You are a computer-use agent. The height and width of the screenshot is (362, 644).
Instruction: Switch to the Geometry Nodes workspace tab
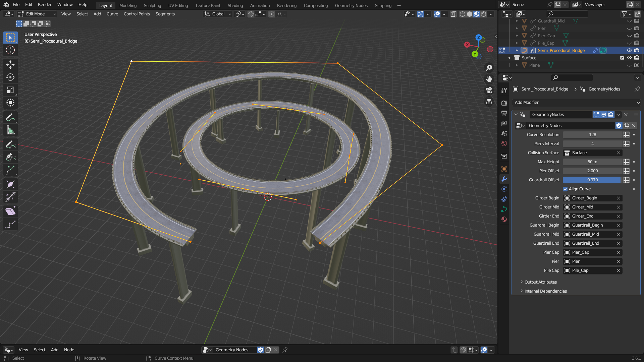coord(351,5)
